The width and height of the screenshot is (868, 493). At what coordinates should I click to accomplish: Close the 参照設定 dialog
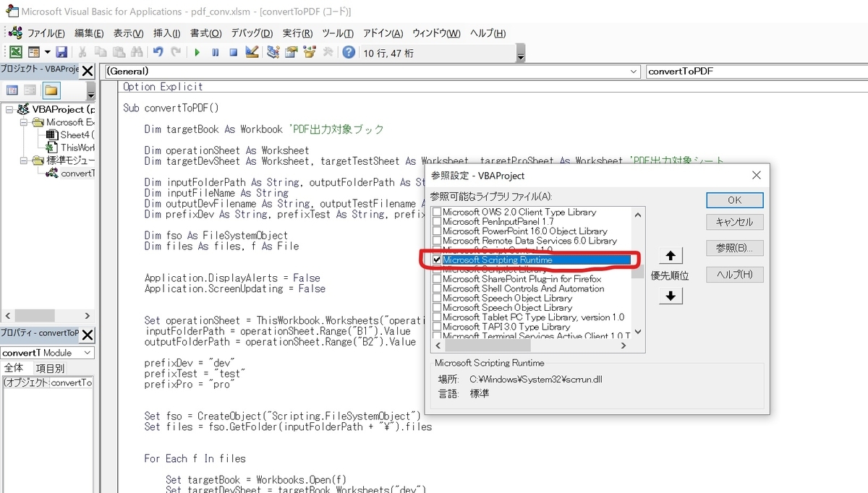pos(756,175)
